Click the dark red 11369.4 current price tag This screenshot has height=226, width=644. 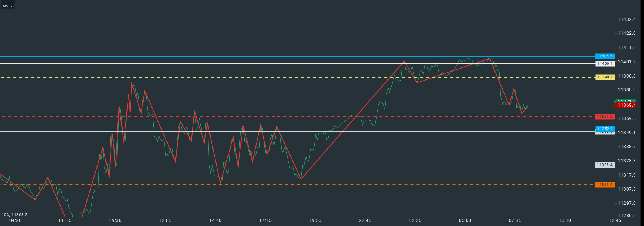click(626, 105)
